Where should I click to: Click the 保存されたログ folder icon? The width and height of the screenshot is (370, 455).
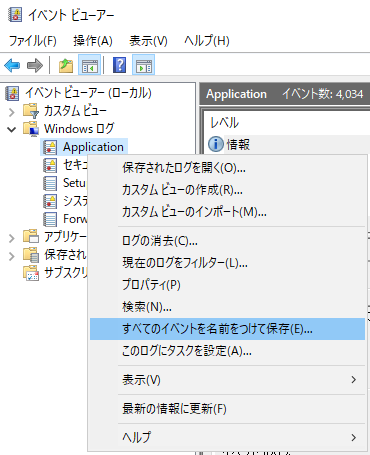click(31, 255)
